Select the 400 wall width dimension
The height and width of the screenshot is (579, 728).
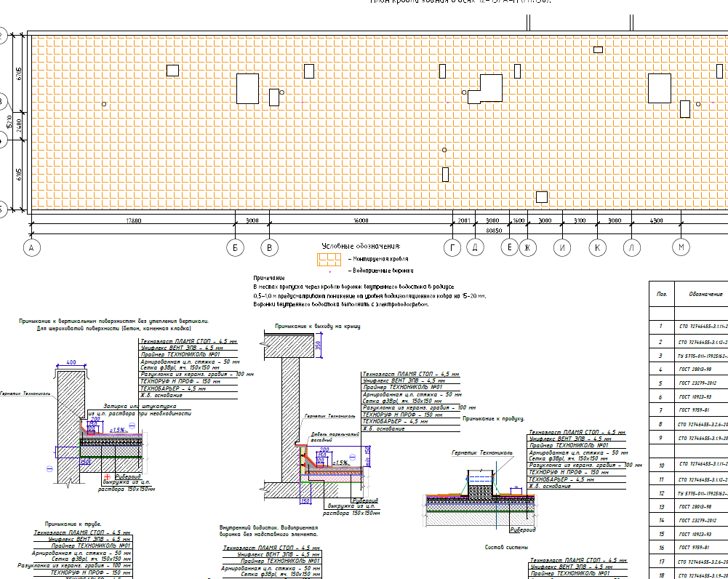pos(71,362)
